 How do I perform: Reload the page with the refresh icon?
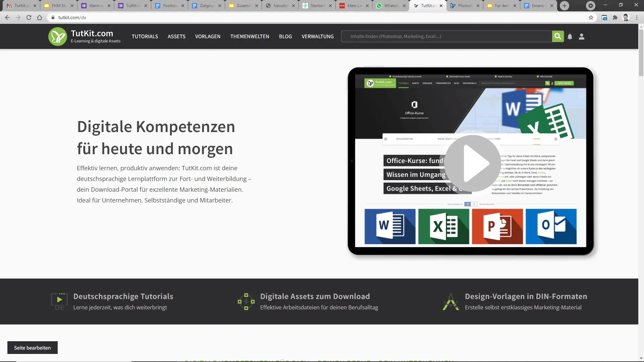coord(29,17)
